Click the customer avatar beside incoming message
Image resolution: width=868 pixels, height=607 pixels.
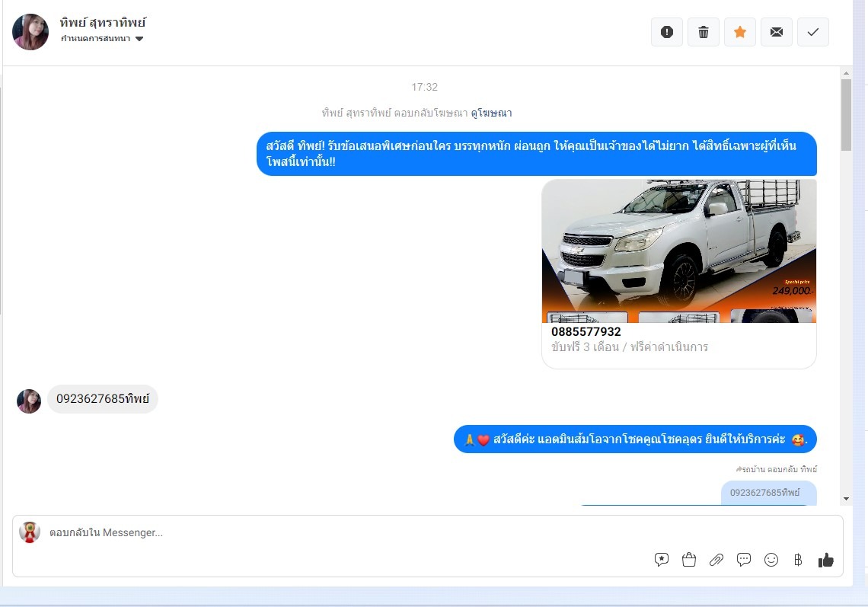[29, 401]
